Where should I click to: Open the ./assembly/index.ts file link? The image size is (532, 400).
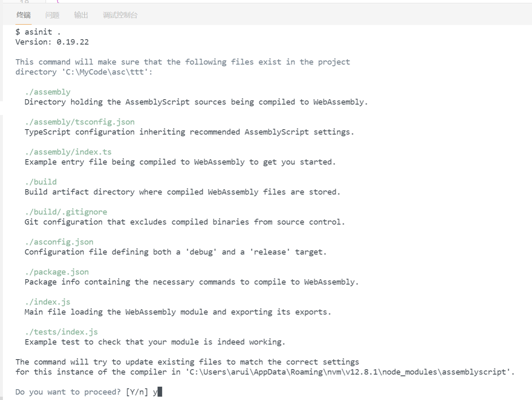[68, 152]
